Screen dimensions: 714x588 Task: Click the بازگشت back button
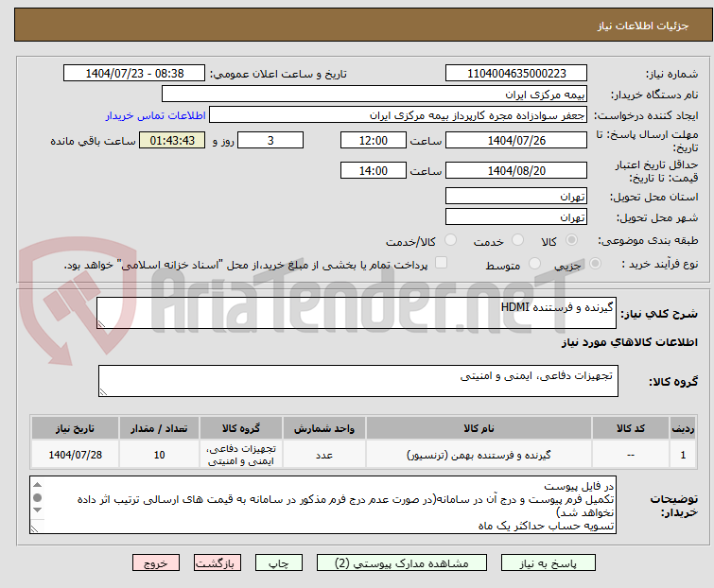tap(218, 563)
